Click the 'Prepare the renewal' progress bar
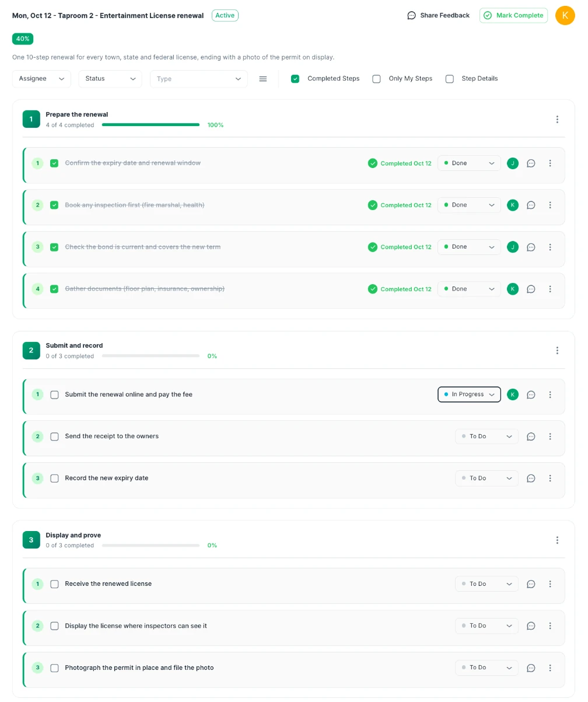 click(150, 125)
